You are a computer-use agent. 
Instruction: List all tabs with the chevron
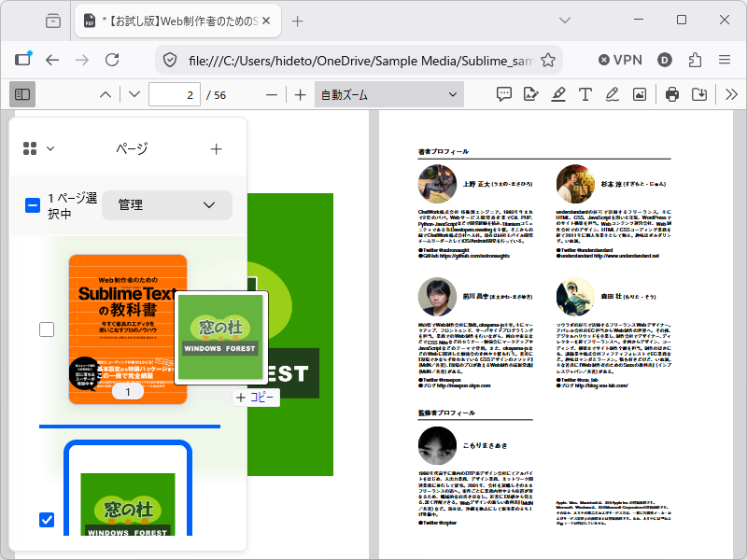pos(565,21)
